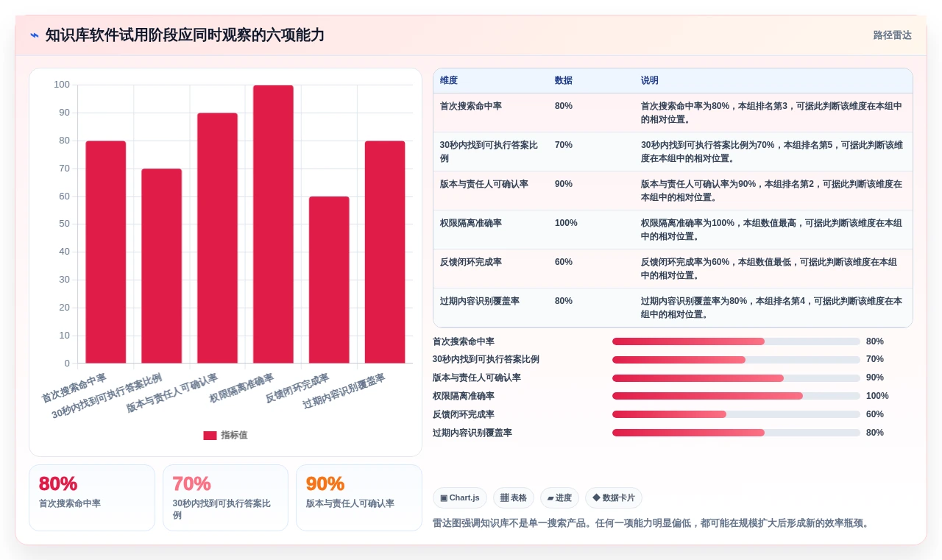Select table cell 30秒内找到可执行答案比例
This screenshot has width=942, height=560.
pyautogui.click(x=490, y=152)
